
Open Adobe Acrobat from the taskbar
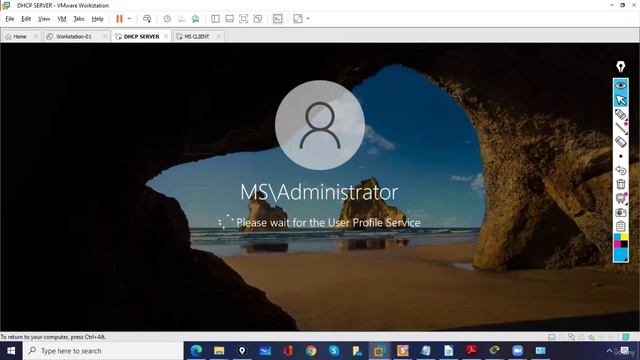pos(472,351)
